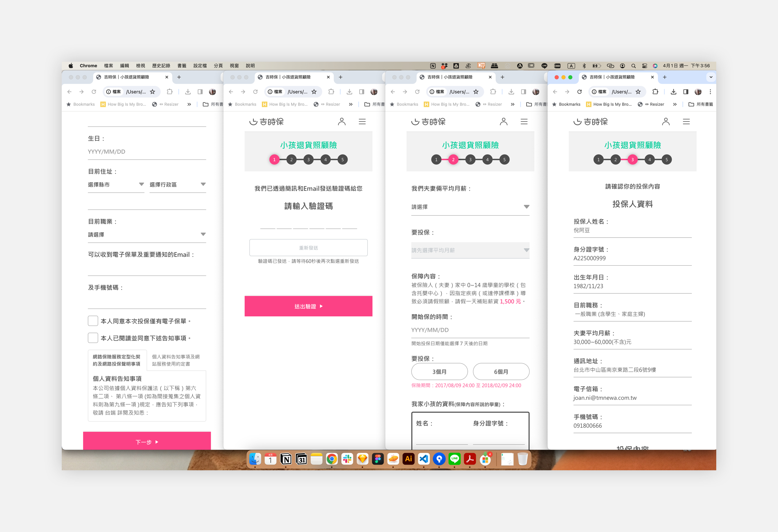
Task: Select the 3個月 coverage option
Action: click(439, 372)
